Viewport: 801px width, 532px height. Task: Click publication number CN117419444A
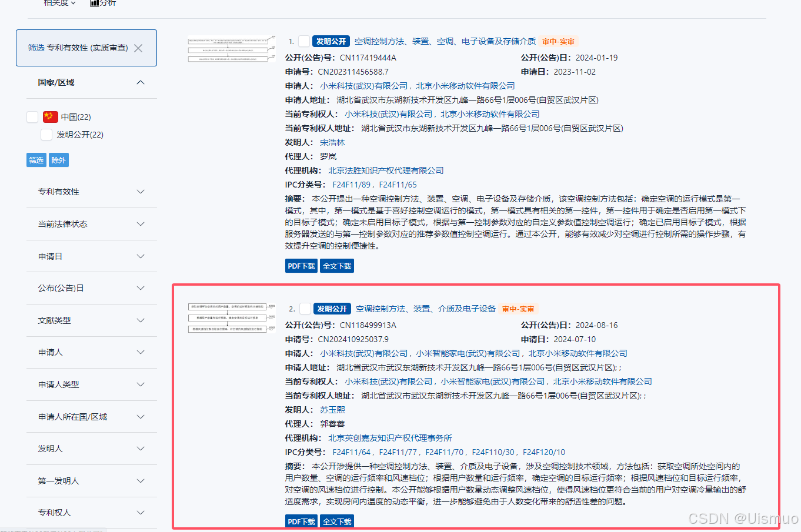pos(368,58)
